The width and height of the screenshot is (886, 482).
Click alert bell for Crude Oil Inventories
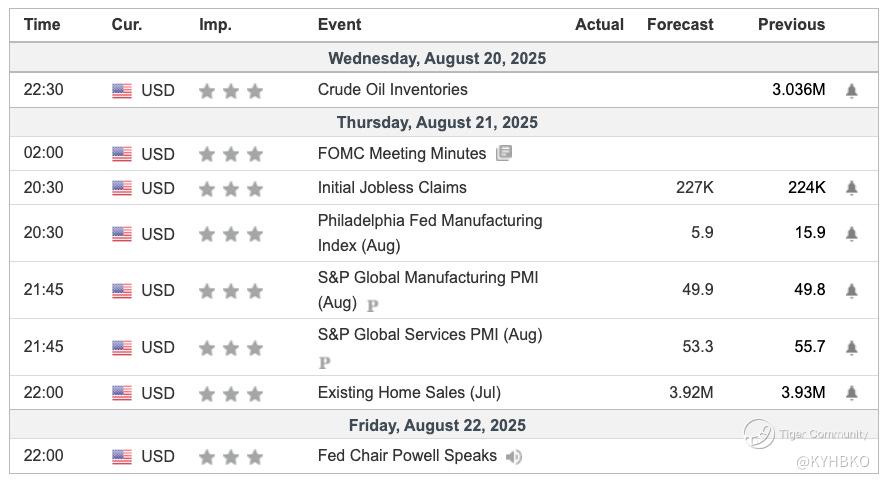click(x=851, y=90)
